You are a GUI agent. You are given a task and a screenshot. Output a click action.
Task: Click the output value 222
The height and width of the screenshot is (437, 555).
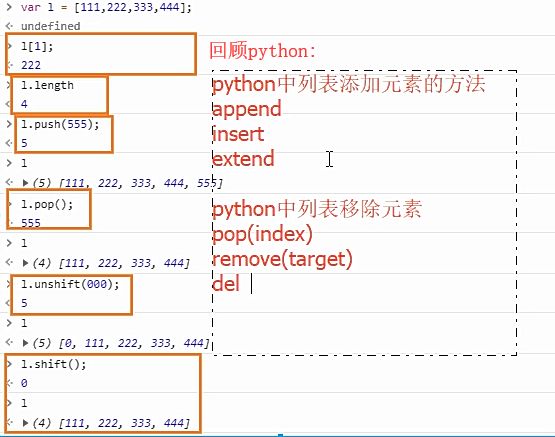31,65
